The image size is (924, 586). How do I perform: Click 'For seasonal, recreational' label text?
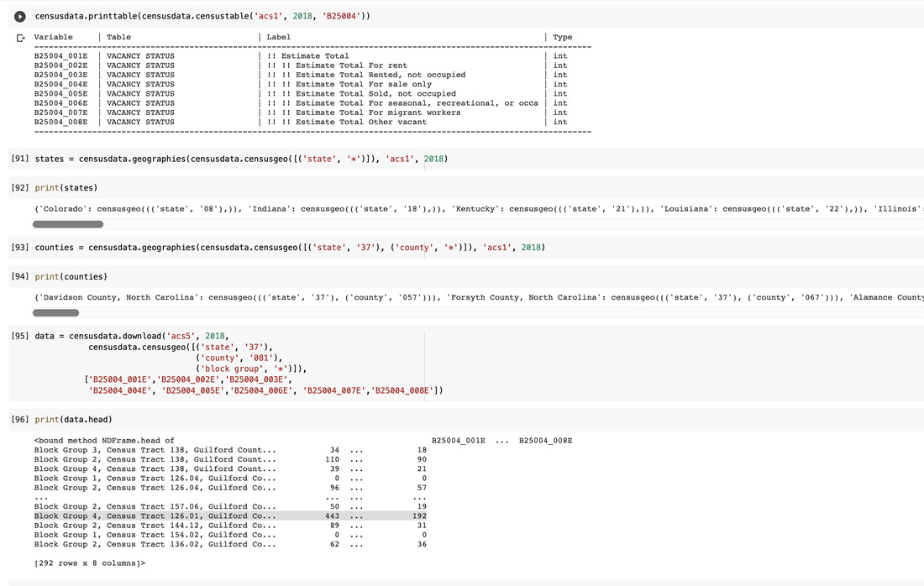point(432,103)
